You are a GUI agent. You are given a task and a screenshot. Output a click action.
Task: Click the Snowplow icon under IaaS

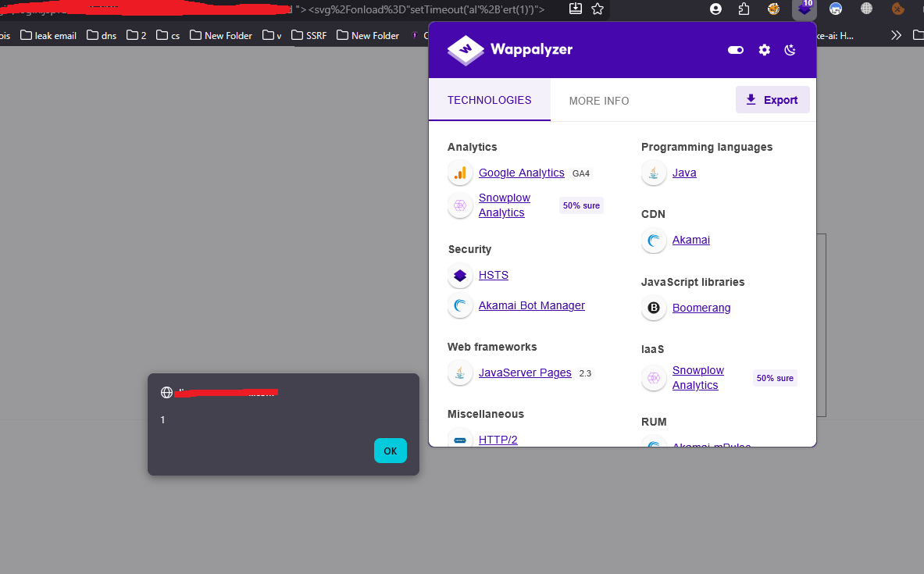pyautogui.click(x=654, y=378)
